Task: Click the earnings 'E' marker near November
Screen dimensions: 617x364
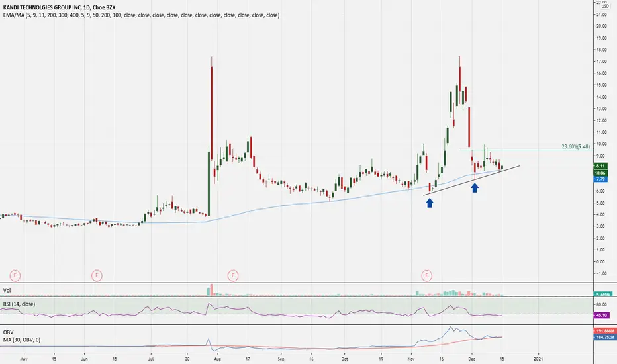Action: coord(427,275)
